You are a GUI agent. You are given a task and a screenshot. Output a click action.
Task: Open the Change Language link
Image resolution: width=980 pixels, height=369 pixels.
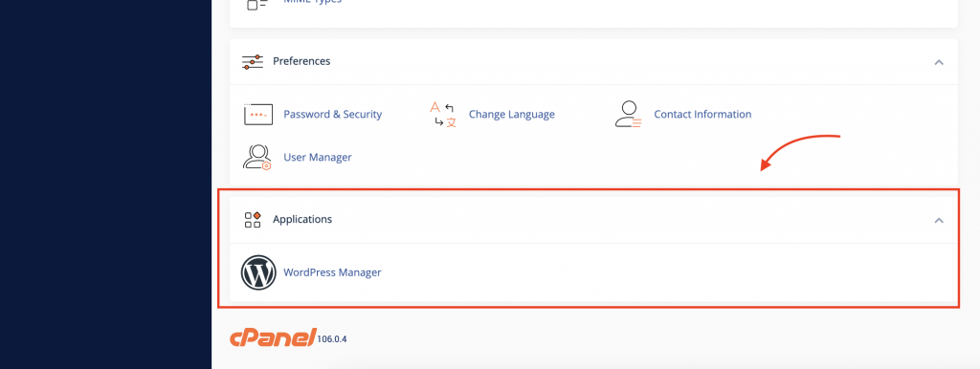coord(512,115)
